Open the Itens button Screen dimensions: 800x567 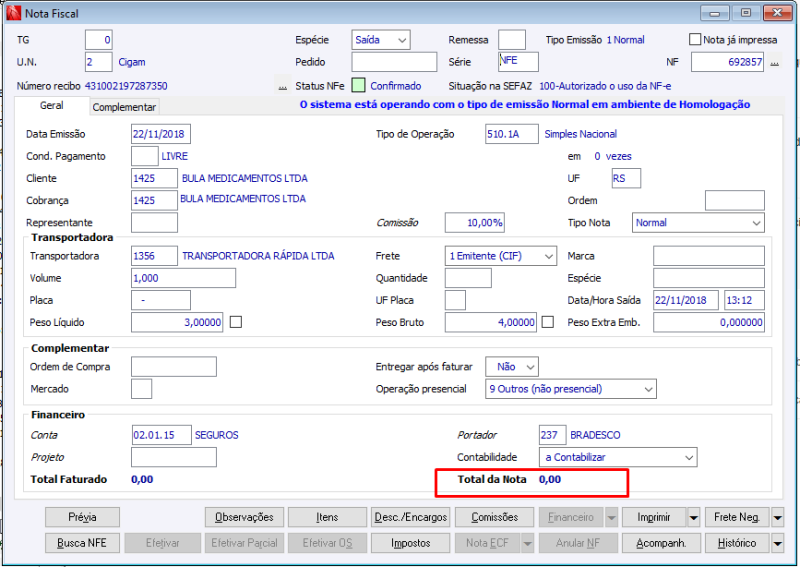(x=327, y=517)
